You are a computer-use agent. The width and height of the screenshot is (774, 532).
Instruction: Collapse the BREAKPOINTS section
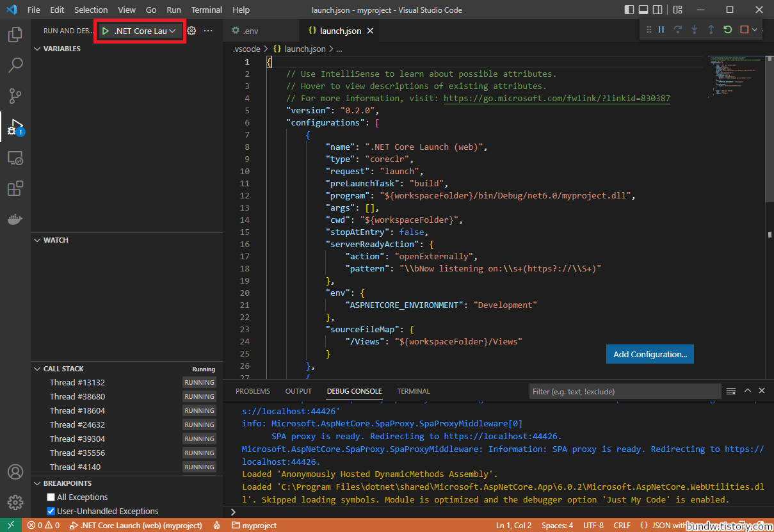67,483
